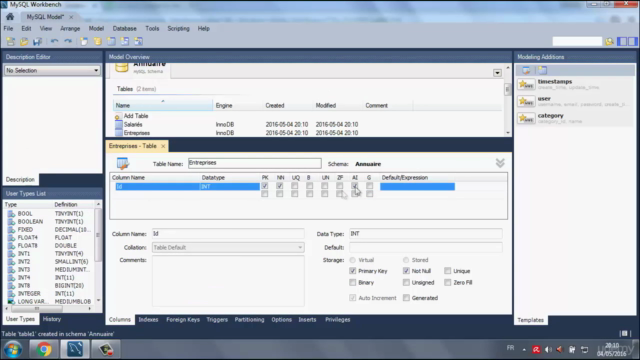The image size is (640, 360).
Task: Toggle Not Null checkbox in details
Action: (x=406, y=271)
